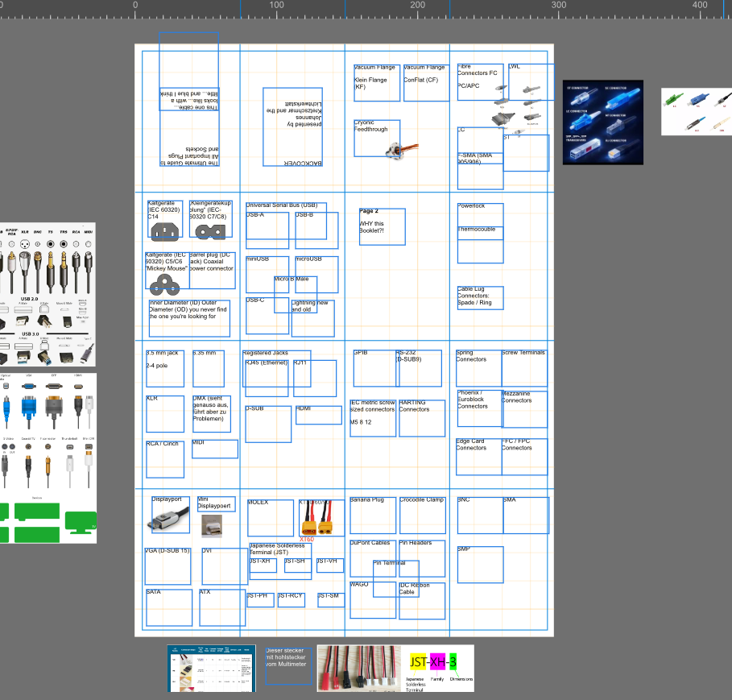Select the 'Klein Flange (KF)' text frame
Image resolution: width=732 pixels, height=700 pixels.
377,83
